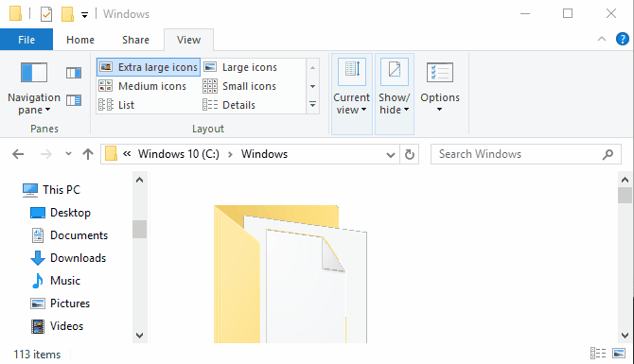Open Current view dropdown
This screenshot has width=634, height=364.
click(x=352, y=94)
